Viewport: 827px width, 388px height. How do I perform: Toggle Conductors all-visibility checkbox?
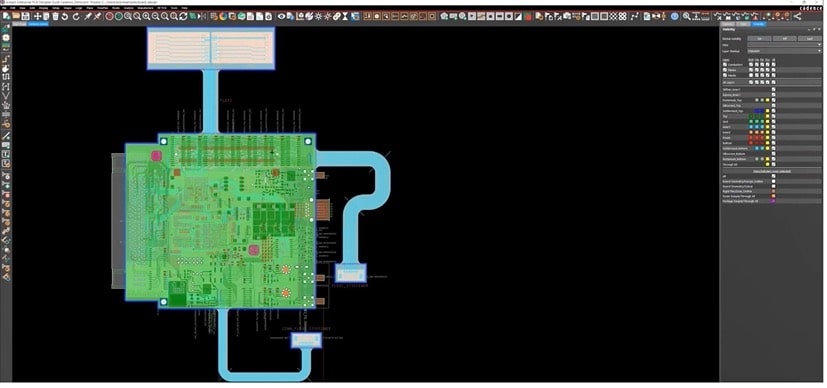(774, 64)
